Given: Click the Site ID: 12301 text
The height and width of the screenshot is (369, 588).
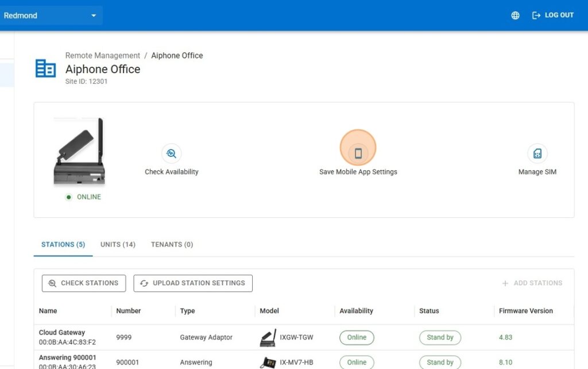Looking at the screenshot, I should 86,82.
